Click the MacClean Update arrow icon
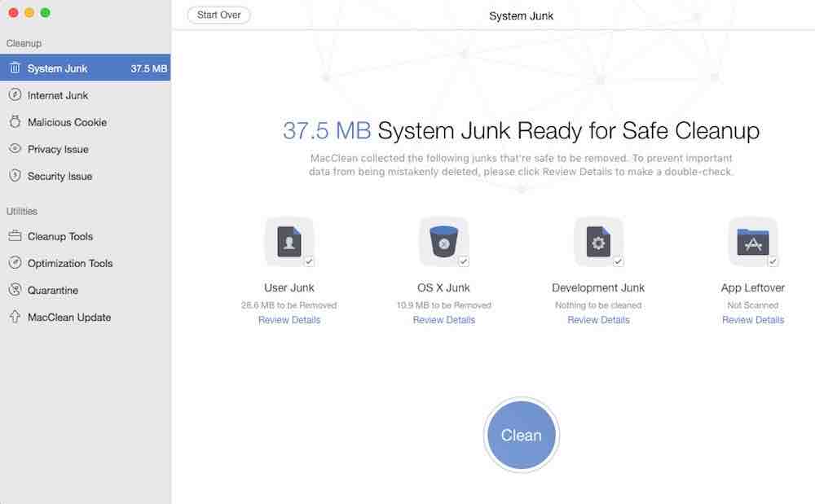 (15, 317)
